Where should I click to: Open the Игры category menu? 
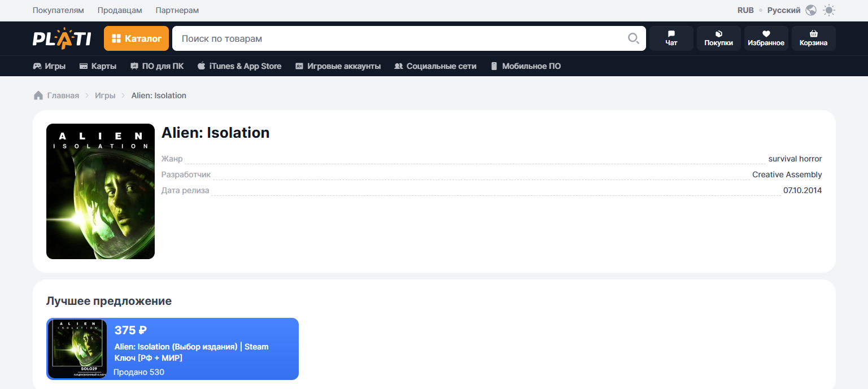click(x=49, y=66)
